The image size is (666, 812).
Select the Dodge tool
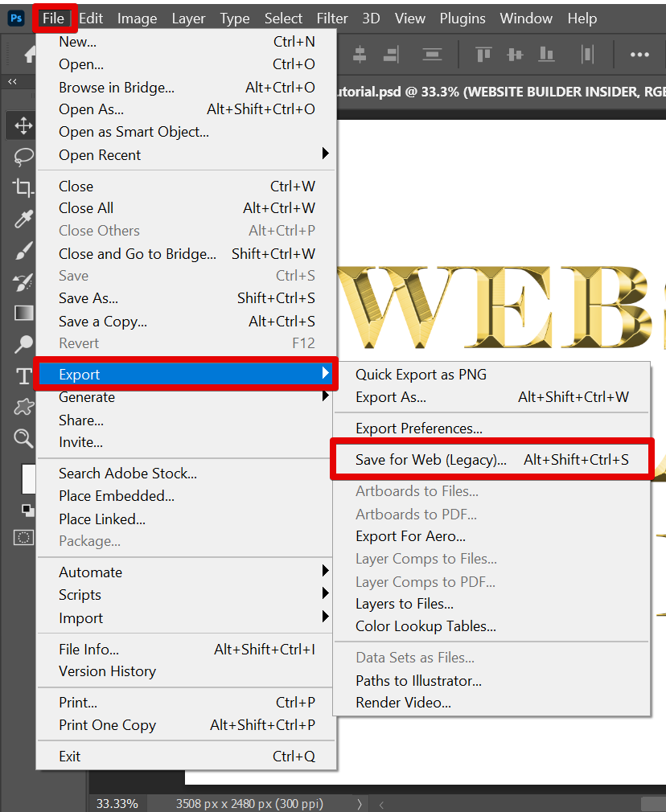23,344
